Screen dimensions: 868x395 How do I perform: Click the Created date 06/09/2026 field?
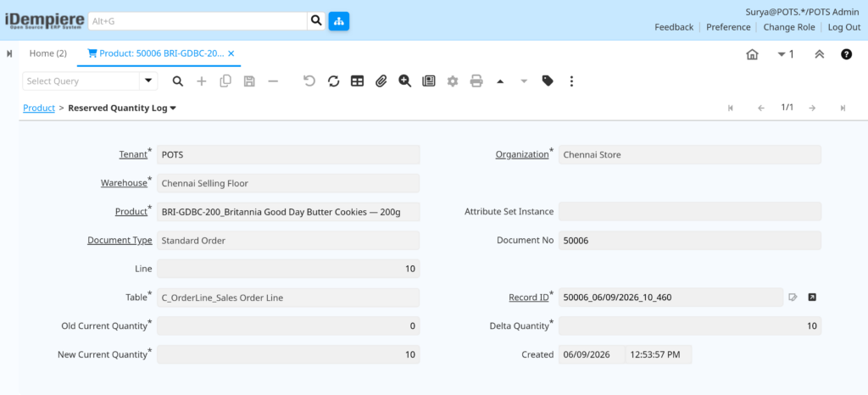[592, 354]
